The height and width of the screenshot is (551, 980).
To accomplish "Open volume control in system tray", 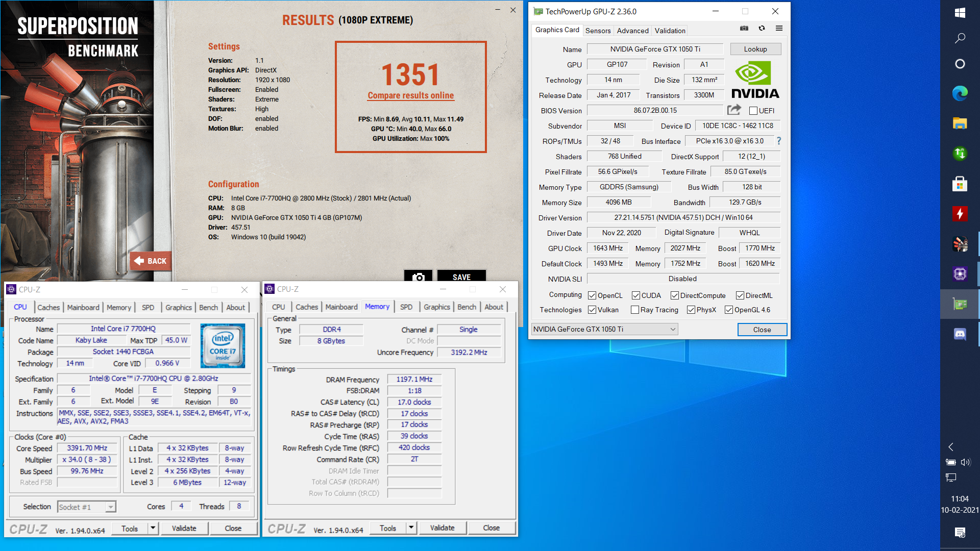I will 966,462.
